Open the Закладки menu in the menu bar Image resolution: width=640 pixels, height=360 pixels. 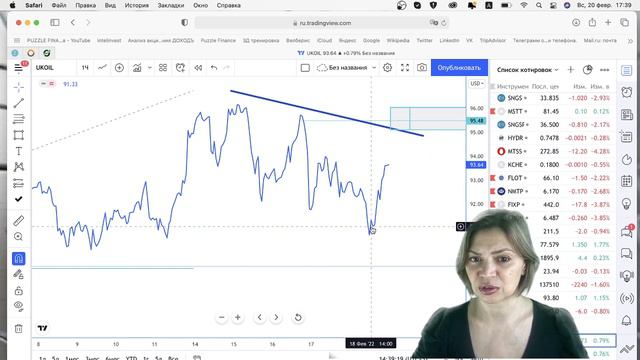171,5
